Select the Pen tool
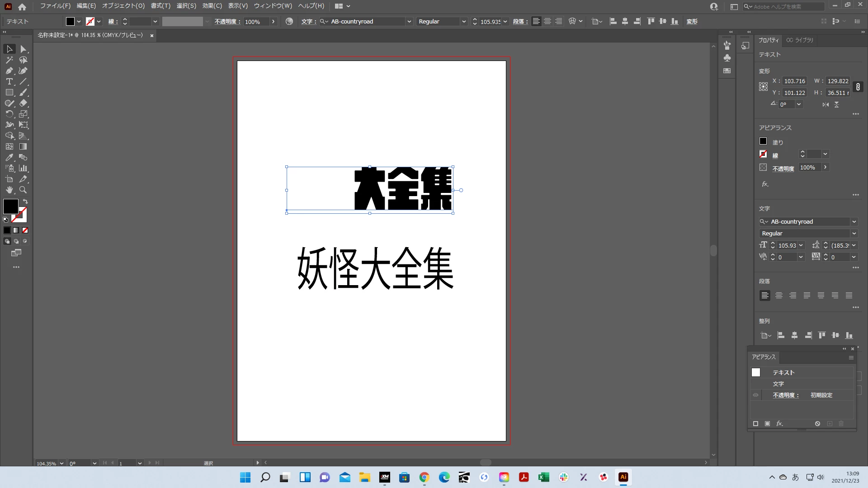 9,71
